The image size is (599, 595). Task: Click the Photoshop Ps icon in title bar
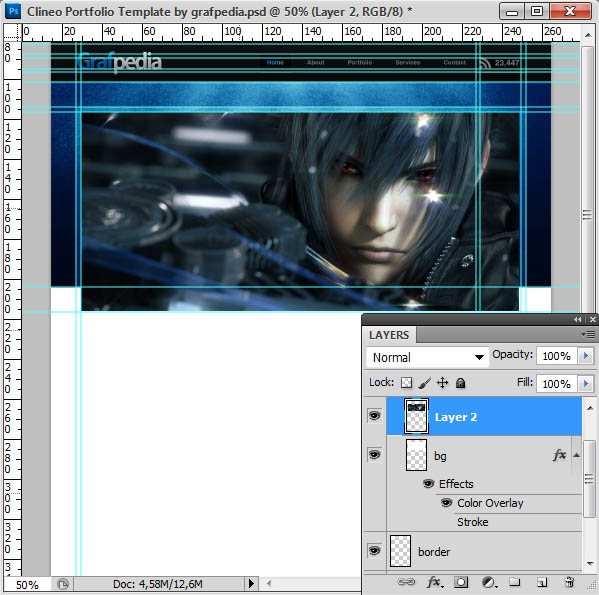click(x=13, y=11)
